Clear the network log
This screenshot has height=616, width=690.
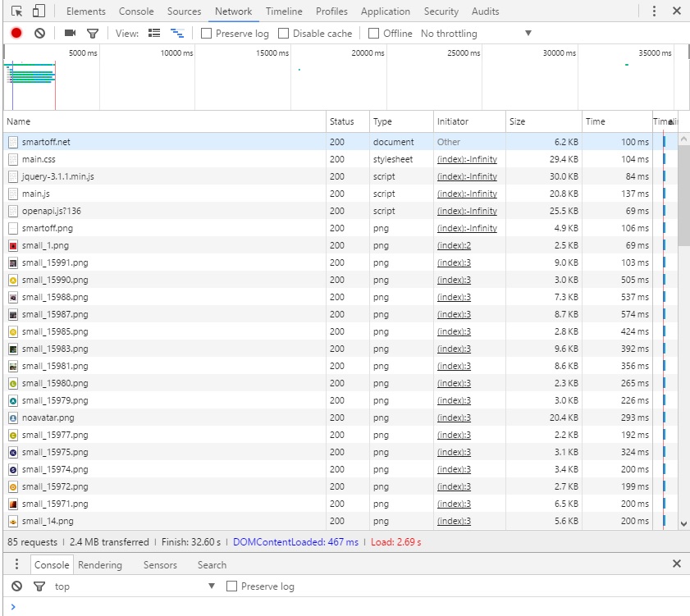pos(39,33)
